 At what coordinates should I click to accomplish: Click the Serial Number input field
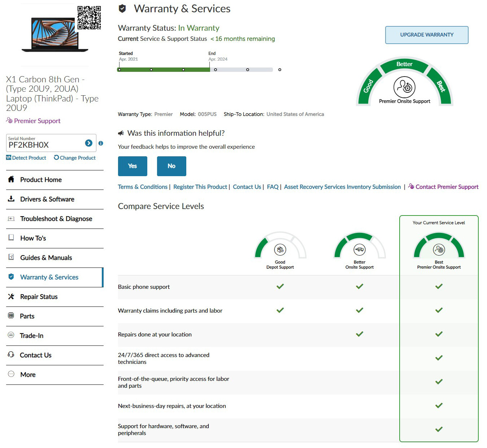[x=45, y=145]
